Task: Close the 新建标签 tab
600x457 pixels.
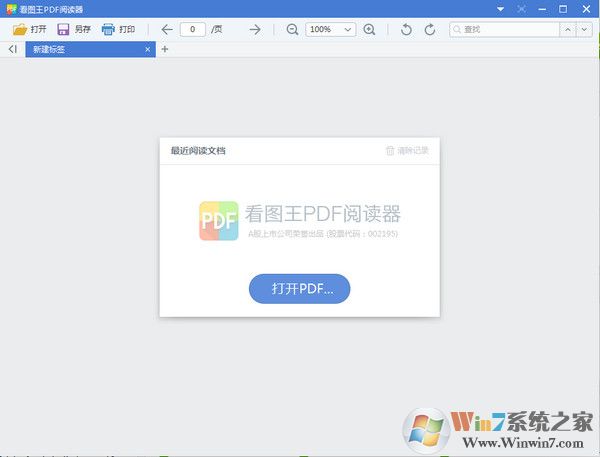Action: click(148, 49)
